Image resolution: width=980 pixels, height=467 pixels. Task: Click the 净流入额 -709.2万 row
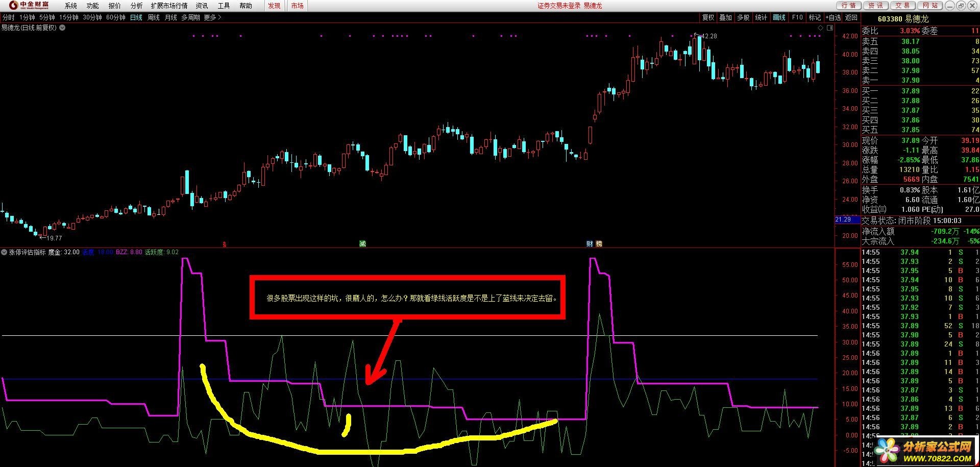pos(920,231)
